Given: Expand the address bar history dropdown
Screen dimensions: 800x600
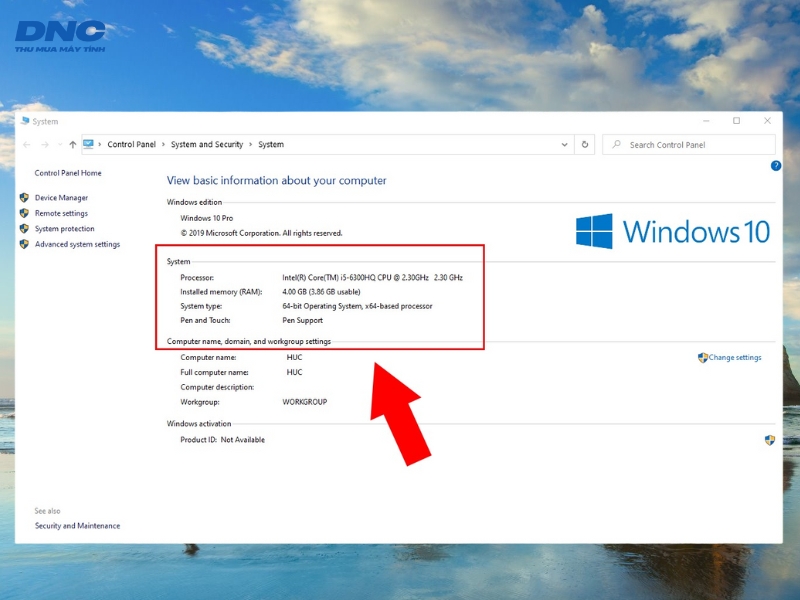Looking at the screenshot, I should click(x=564, y=144).
